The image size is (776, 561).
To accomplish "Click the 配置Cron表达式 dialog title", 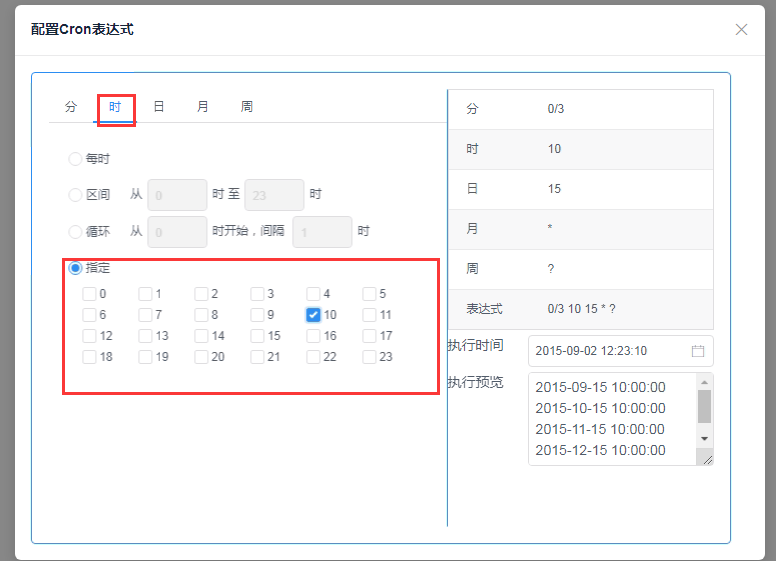I will [x=82, y=29].
